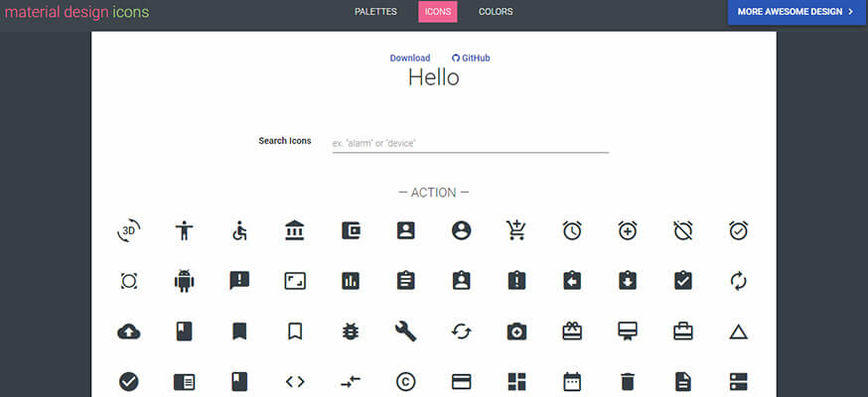Viewport: 868px width, 397px height.
Task: Click the chrome reader mode icon
Action: coord(185,382)
